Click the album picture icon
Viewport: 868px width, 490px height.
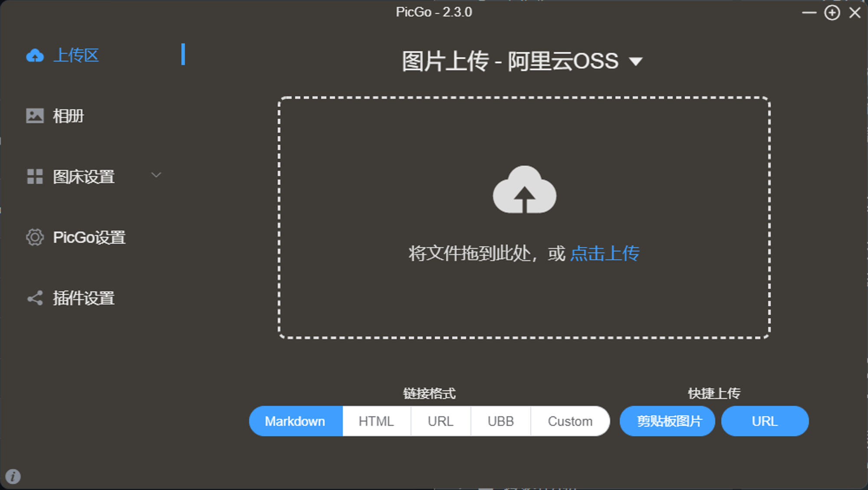click(x=35, y=116)
